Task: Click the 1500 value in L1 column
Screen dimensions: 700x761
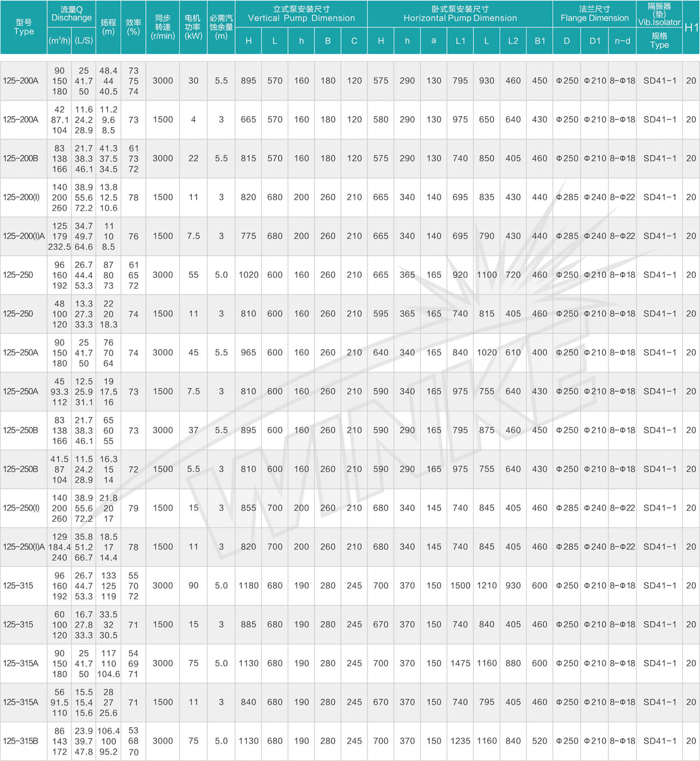Action: point(460,585)
